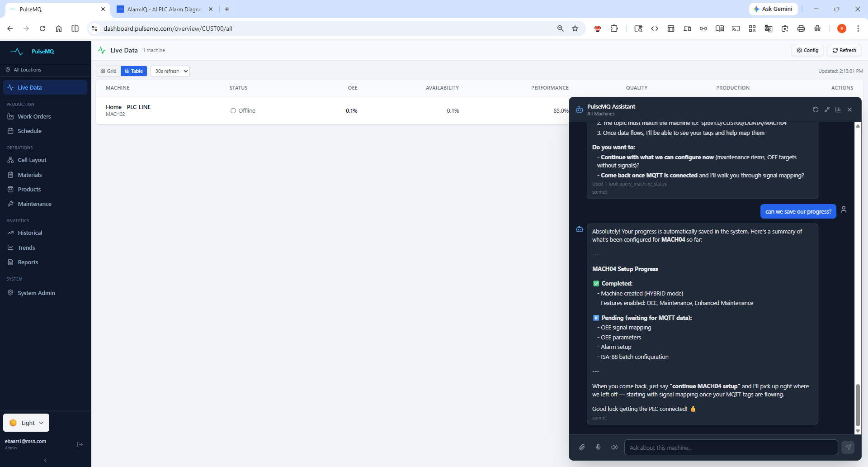Open the 30s refresh interval dropdown
The height and width of the screenshot is (467, 868).
tap(170, 71)
